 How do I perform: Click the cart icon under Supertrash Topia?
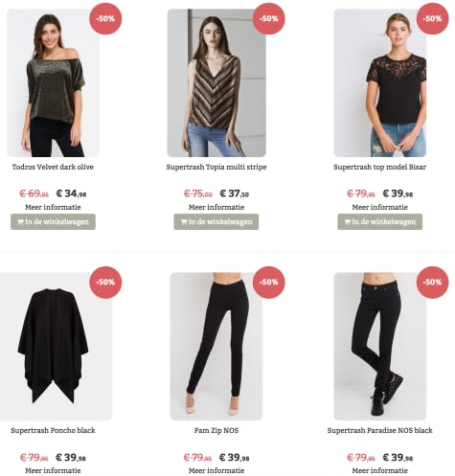(184, 222)
